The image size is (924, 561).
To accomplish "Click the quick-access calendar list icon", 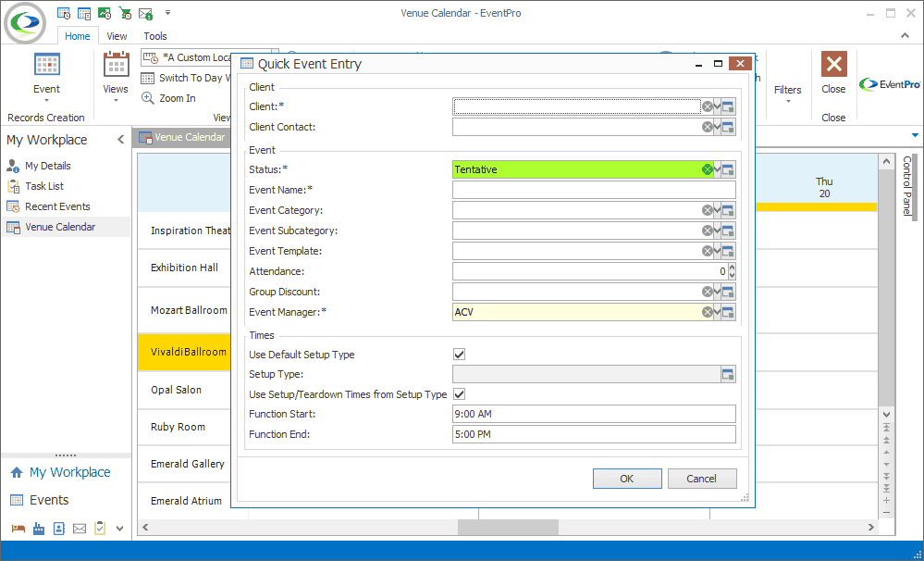I will coord(84,13).
